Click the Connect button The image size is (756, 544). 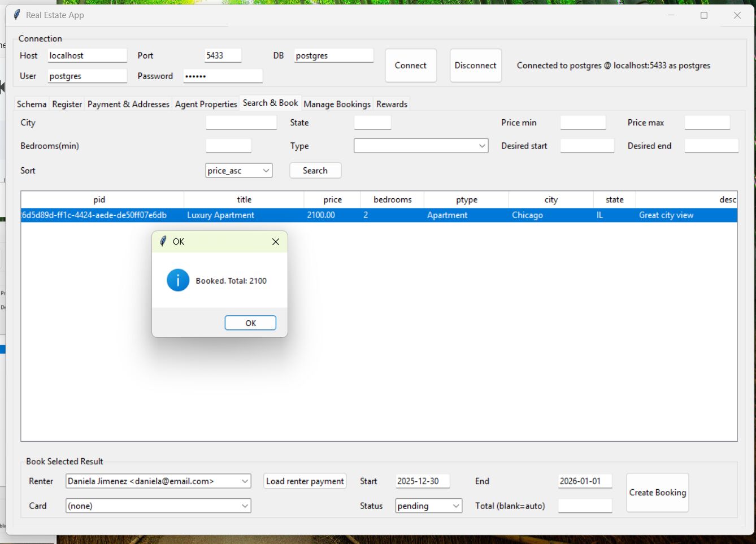pyautogui.click(x=411, y=66)
